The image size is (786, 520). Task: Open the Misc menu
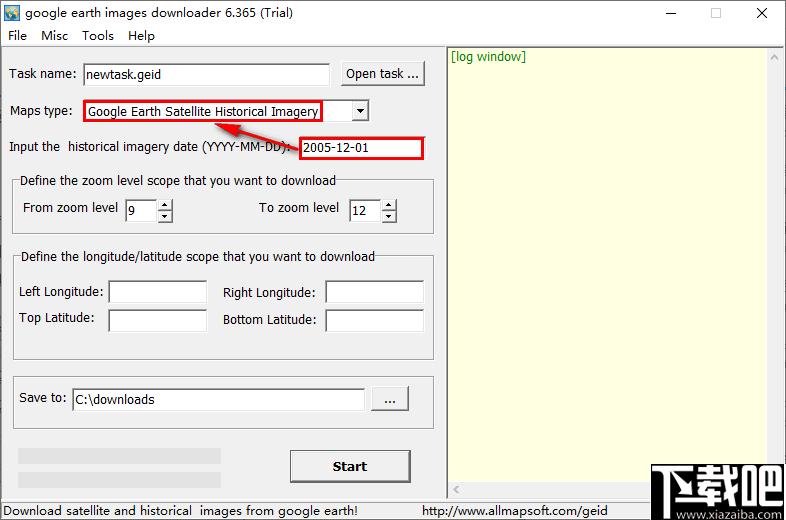coord(54,36)
